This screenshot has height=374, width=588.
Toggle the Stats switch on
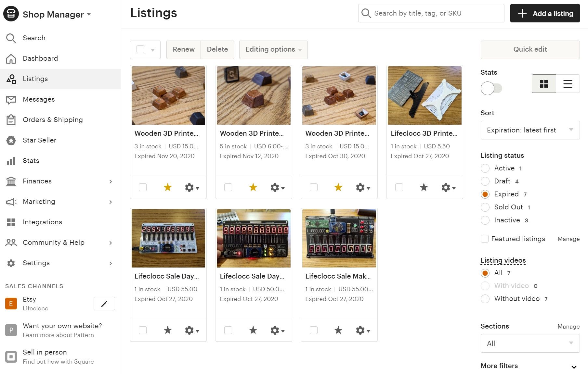click(x=491, y=88)
